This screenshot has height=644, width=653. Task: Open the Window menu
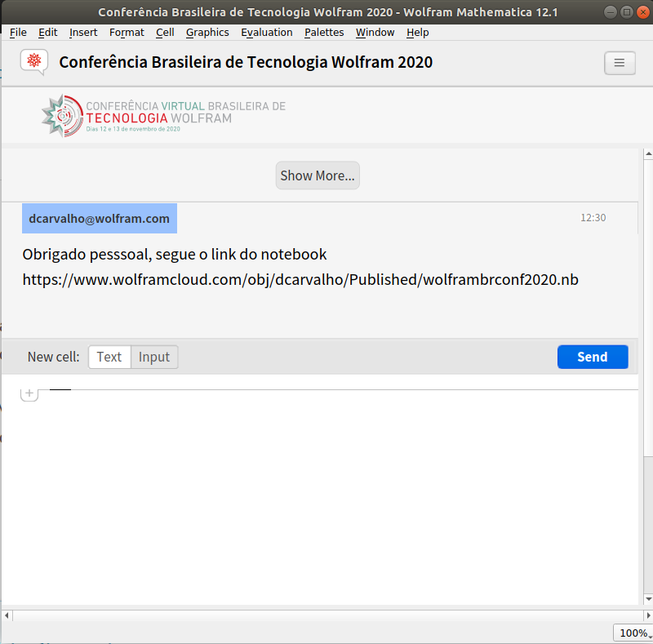point(375,33)
